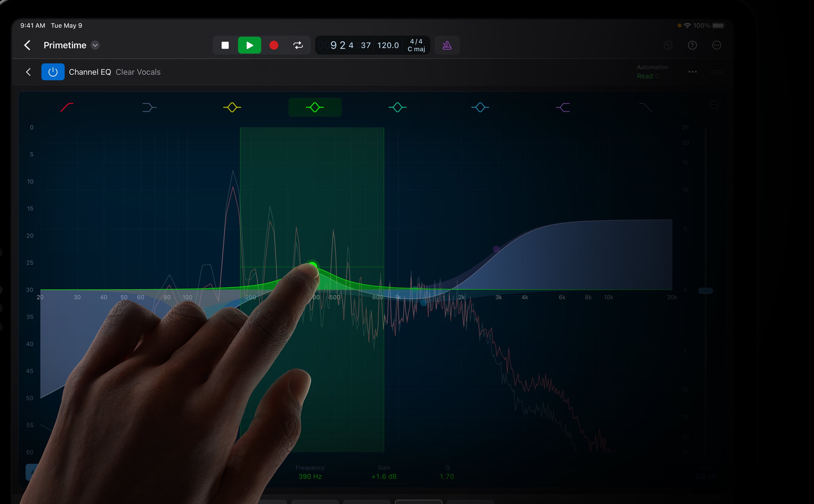Click the Tue May 9 date
Image resolution: width=814 pixels, height=504 pixels.
pos(66,26)
